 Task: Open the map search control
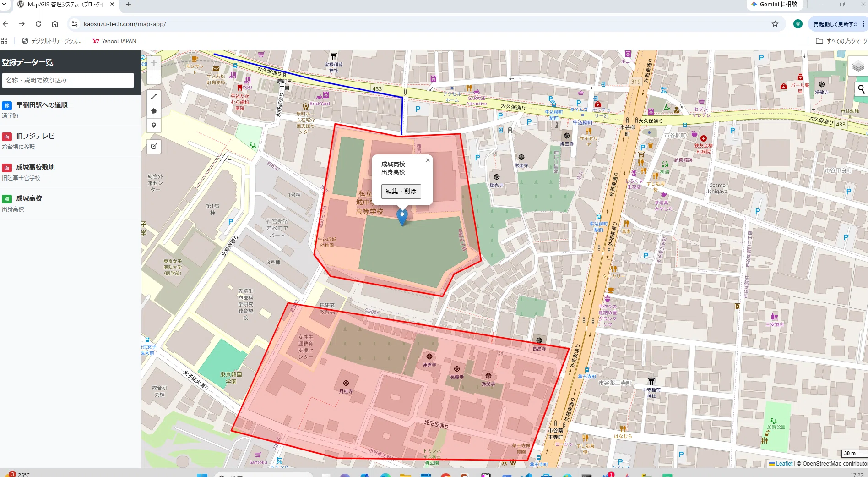coord(861,89)
